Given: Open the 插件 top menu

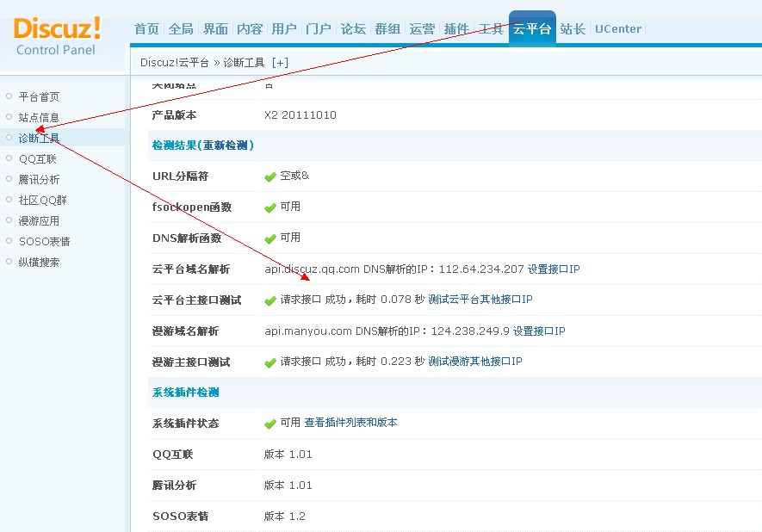Looking at the screenshot, I should pos(456,29).
